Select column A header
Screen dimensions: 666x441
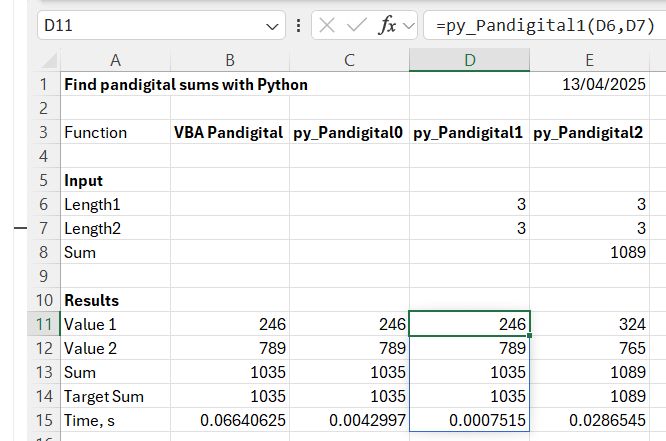click(115, 61)
